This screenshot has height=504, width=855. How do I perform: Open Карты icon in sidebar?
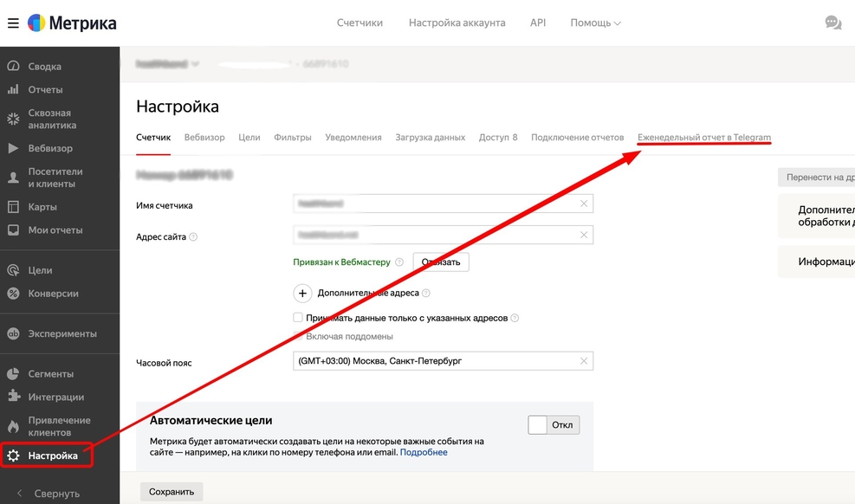tap(13, 207)
